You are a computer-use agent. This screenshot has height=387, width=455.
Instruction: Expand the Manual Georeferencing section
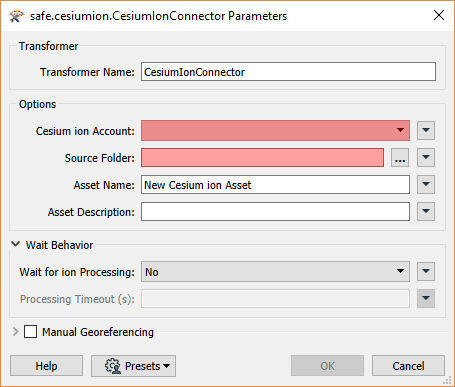pos(15,332)
